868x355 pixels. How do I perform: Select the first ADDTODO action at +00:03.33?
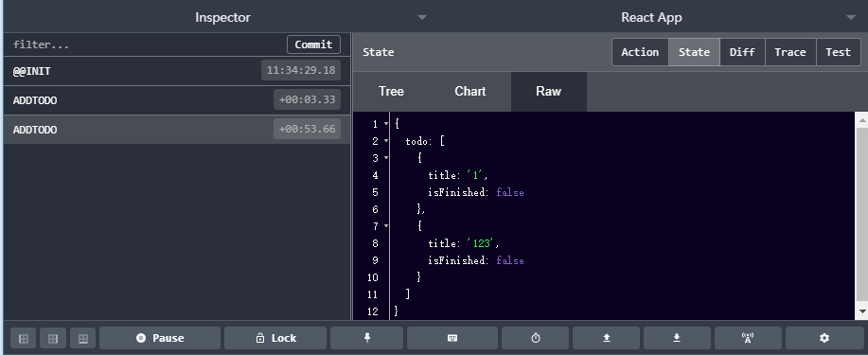[177, 100]
